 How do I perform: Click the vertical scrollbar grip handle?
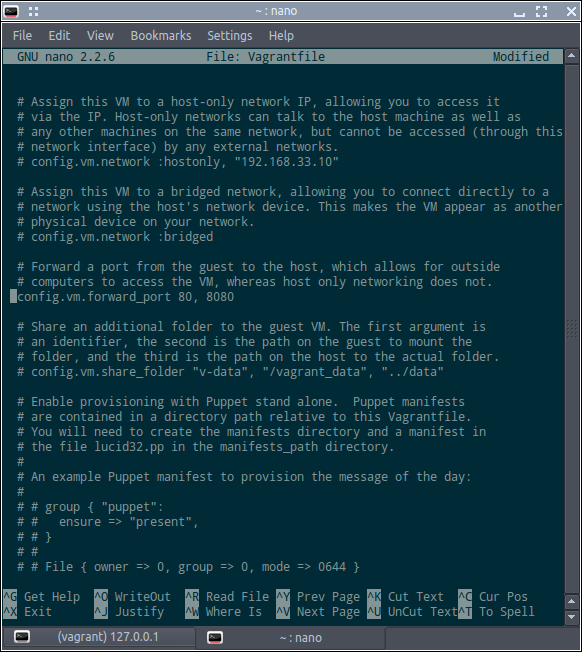point(572,328)
